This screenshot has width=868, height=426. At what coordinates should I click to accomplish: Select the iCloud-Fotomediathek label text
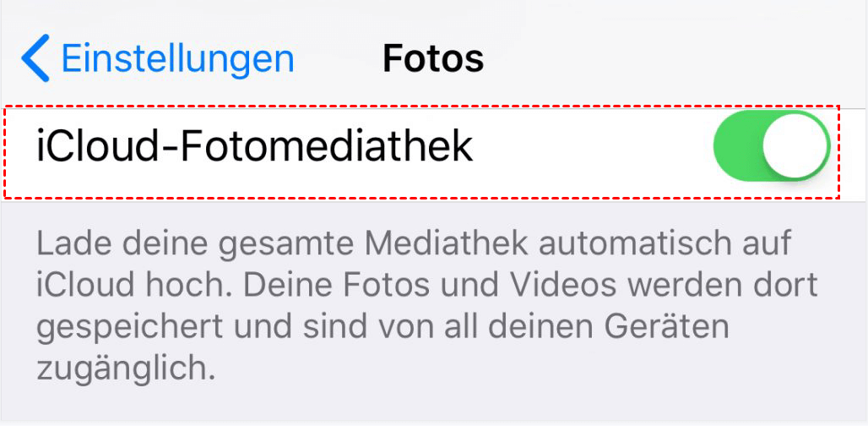pyautogui.click(x=255, y=147)
